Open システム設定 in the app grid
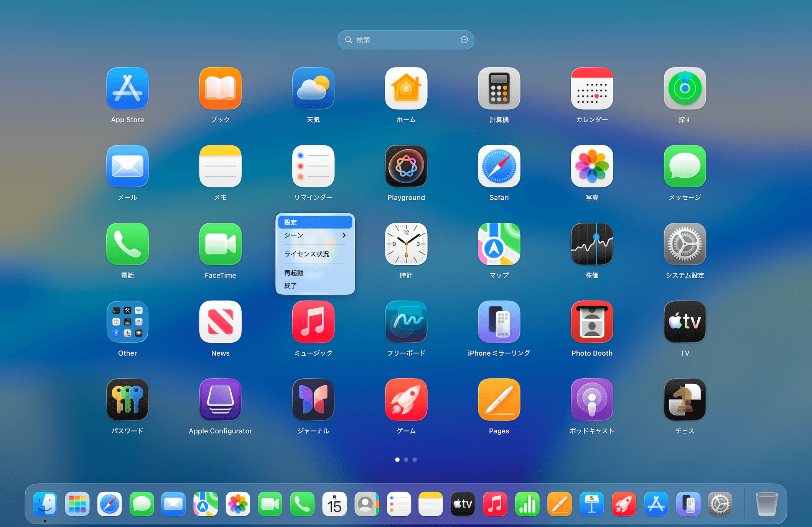The height and width of the screenshot is (527, 812). pyautogui.click(x=685, y=244)
